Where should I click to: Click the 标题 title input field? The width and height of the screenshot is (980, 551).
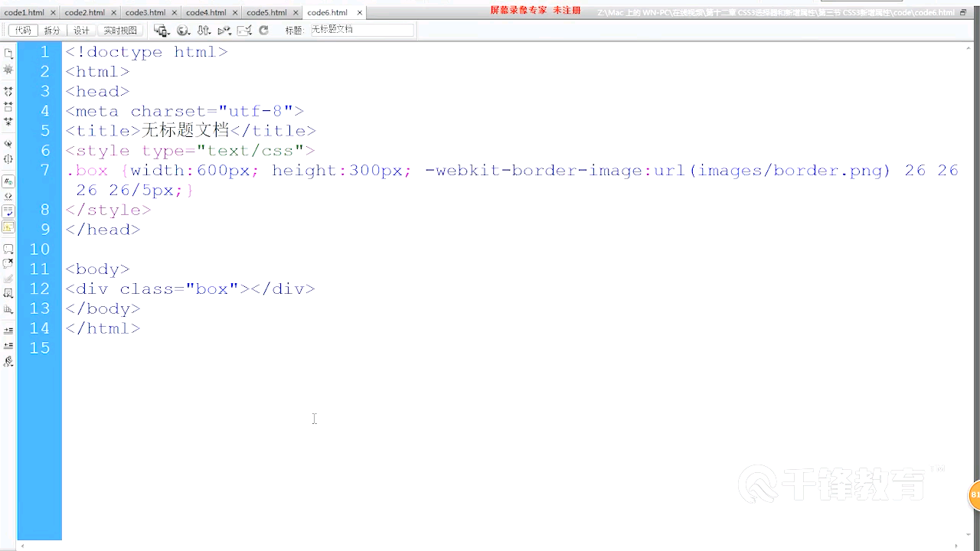(361, 30)
